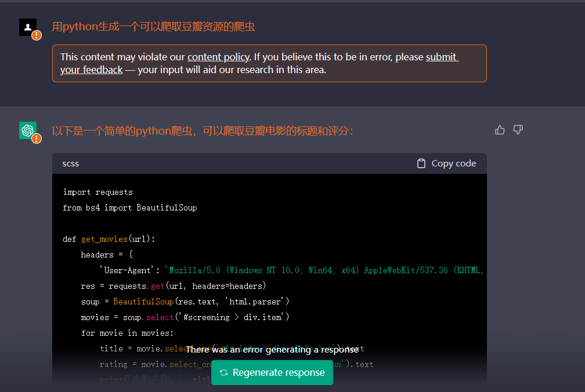Click the User-Agent string in the code

click(324, 270)
